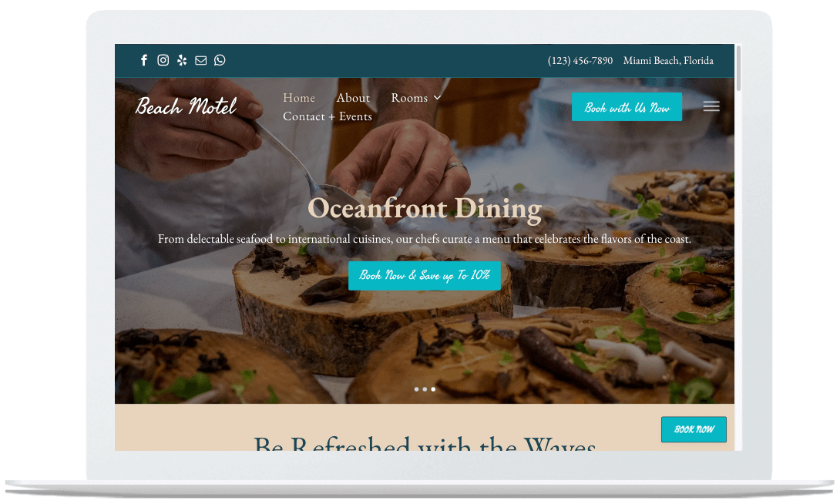Open the About menu item

(353, 97)
